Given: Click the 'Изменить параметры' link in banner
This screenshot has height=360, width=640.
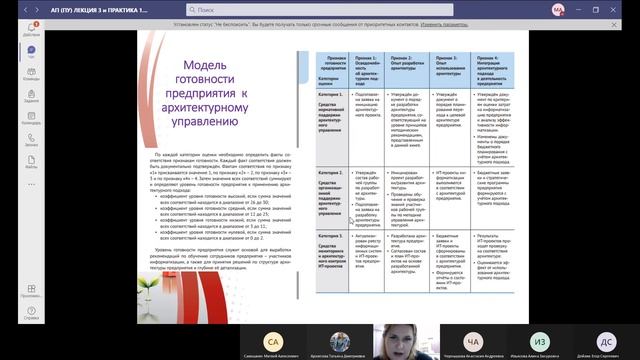Looking at the screenshot, I should tap(444, 24).
